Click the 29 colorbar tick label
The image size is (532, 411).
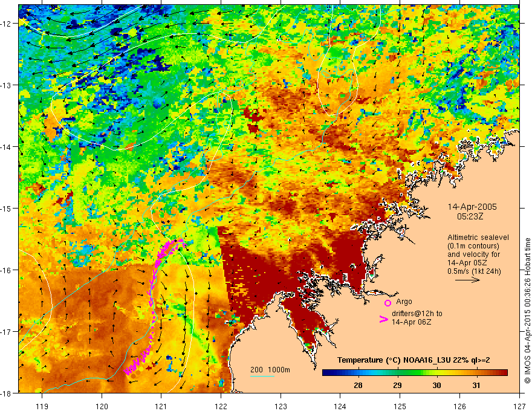397,386
